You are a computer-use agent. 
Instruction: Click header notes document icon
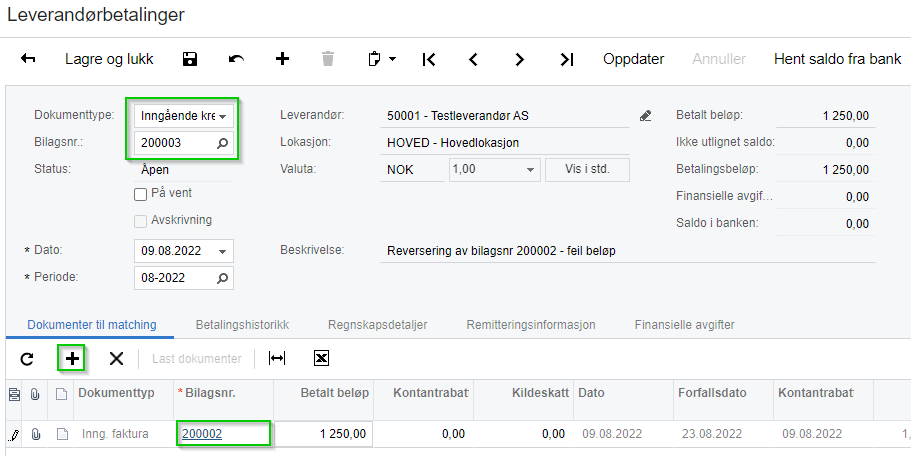coord(61,394)
